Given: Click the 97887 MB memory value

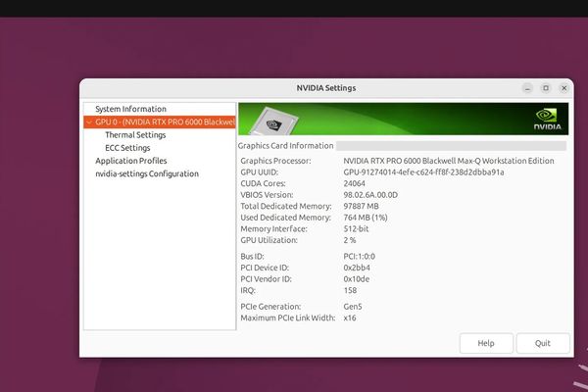Looking at the screenshot, I should (x=361, y=206).
